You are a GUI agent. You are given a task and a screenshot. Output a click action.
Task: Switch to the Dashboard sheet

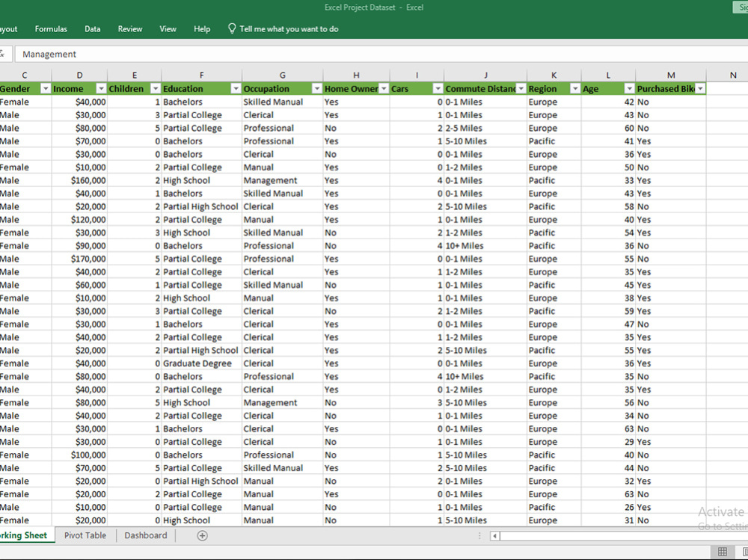tap(146, 535)
